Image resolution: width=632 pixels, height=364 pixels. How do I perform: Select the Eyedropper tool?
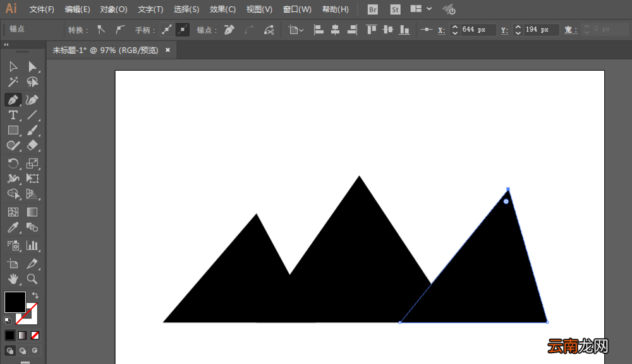coord(13,227)
